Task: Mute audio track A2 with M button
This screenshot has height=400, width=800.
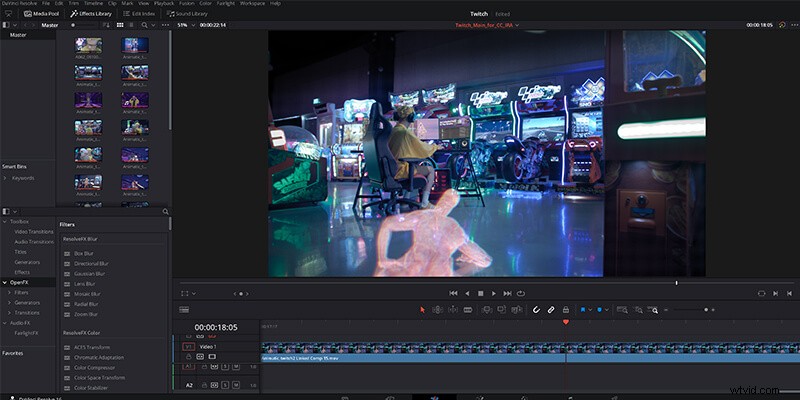Action: (236, 385)
